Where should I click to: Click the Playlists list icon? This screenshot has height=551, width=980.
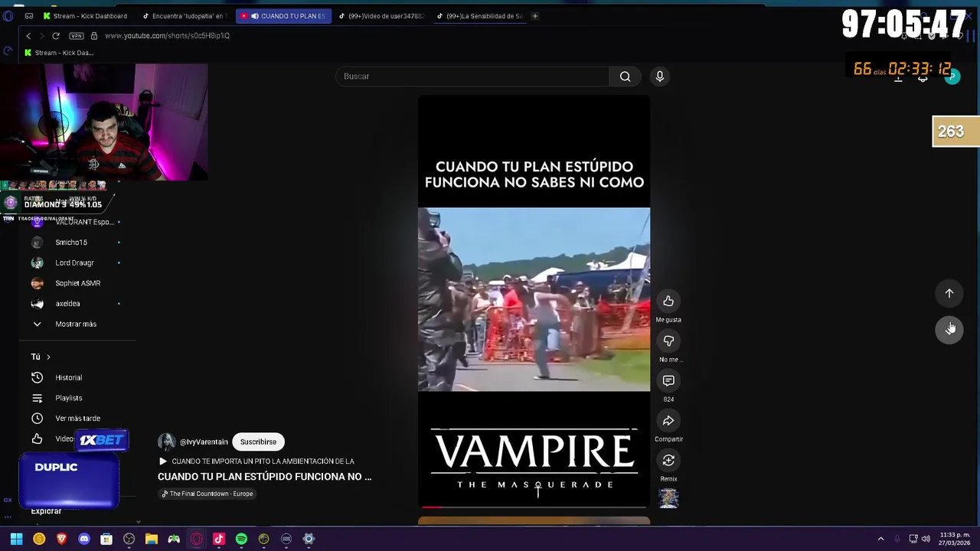click(x=37, y=398)
